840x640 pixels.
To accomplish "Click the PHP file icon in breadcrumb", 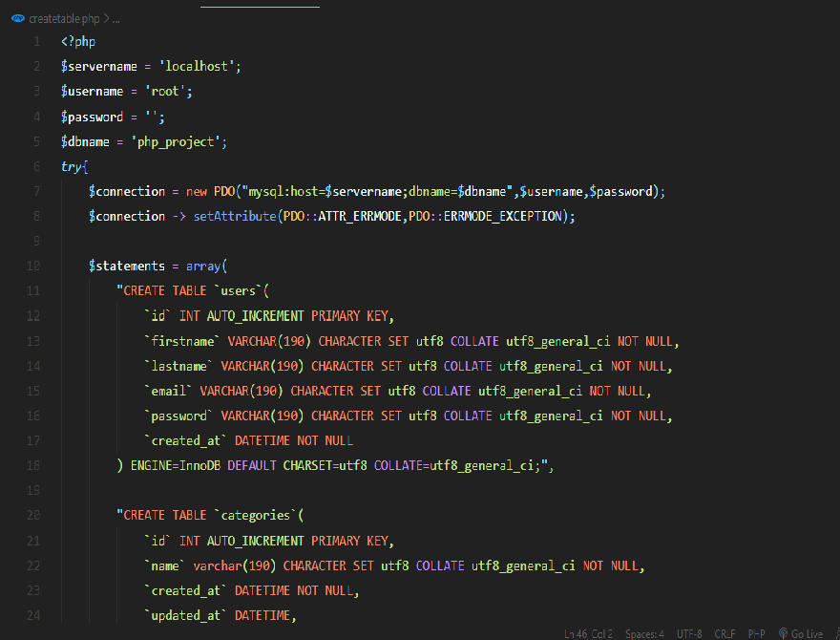I will click(x=18, y=18).
